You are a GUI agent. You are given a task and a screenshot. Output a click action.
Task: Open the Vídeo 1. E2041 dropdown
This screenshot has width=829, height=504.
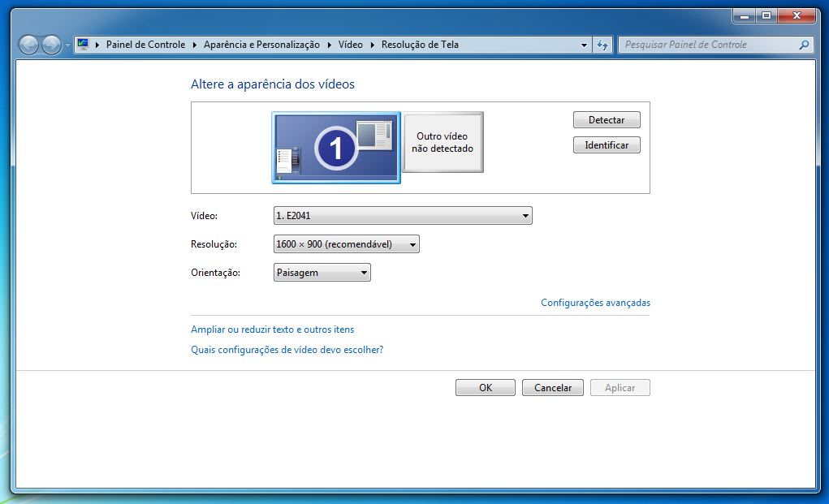403,216
